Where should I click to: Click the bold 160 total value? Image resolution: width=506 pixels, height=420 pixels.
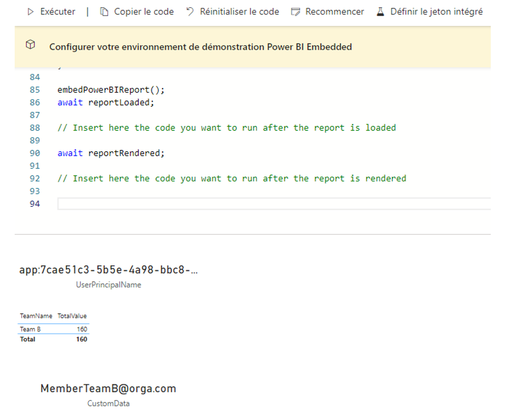[82, 339]
